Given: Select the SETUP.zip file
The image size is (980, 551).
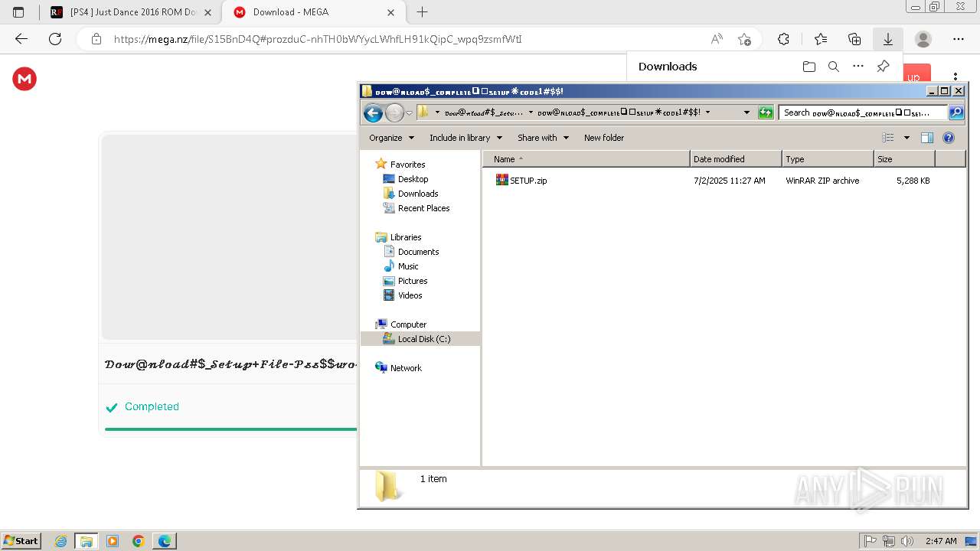Looking at the screenshot, I should pos(528,181).
